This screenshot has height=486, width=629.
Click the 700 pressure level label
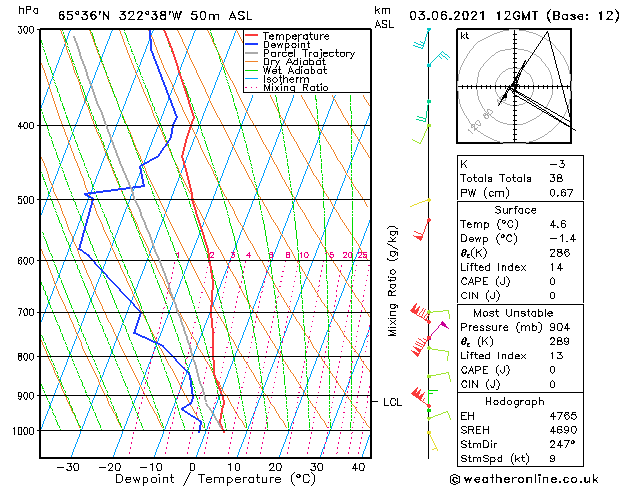(x=28, y=312)
